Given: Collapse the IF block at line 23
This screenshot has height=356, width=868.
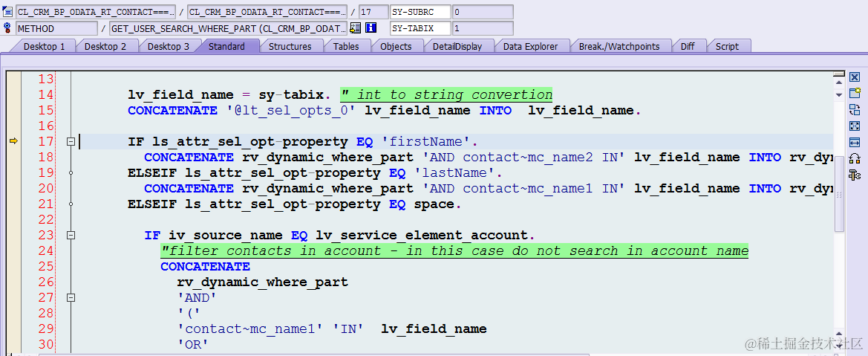Looking at the screenshot, I should [x=71, y=236].
